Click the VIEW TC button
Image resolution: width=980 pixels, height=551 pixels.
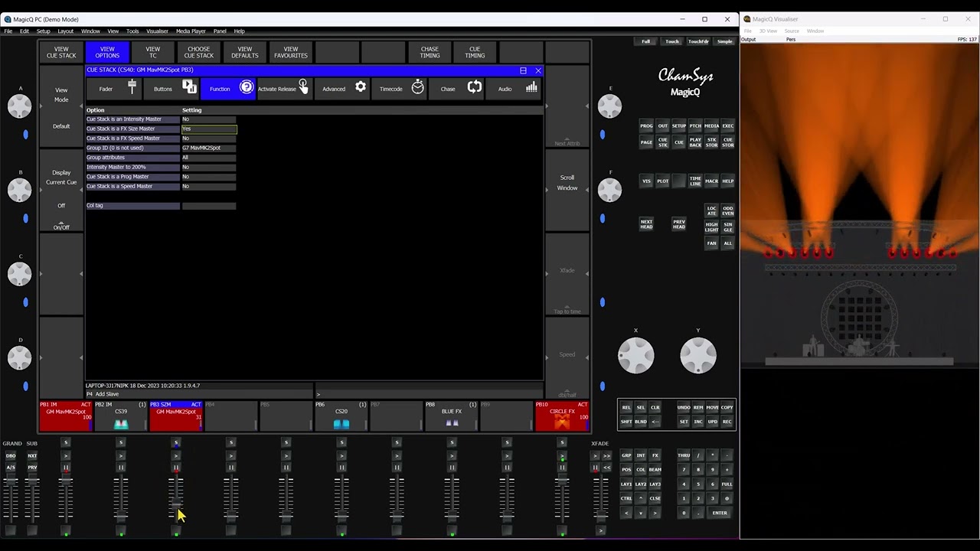[x=153, y=52]
